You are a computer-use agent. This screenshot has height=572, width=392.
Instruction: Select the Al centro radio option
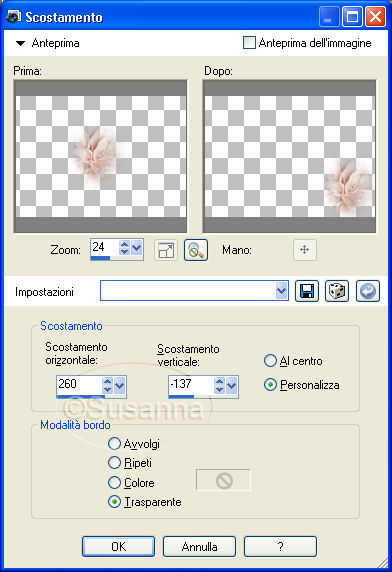coord(270,361)
